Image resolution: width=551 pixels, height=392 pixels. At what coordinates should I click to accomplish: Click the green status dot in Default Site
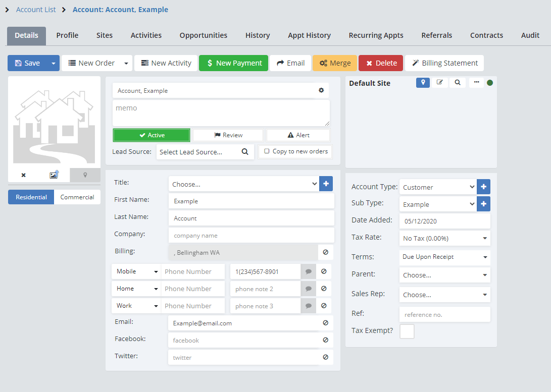(489, 83)
